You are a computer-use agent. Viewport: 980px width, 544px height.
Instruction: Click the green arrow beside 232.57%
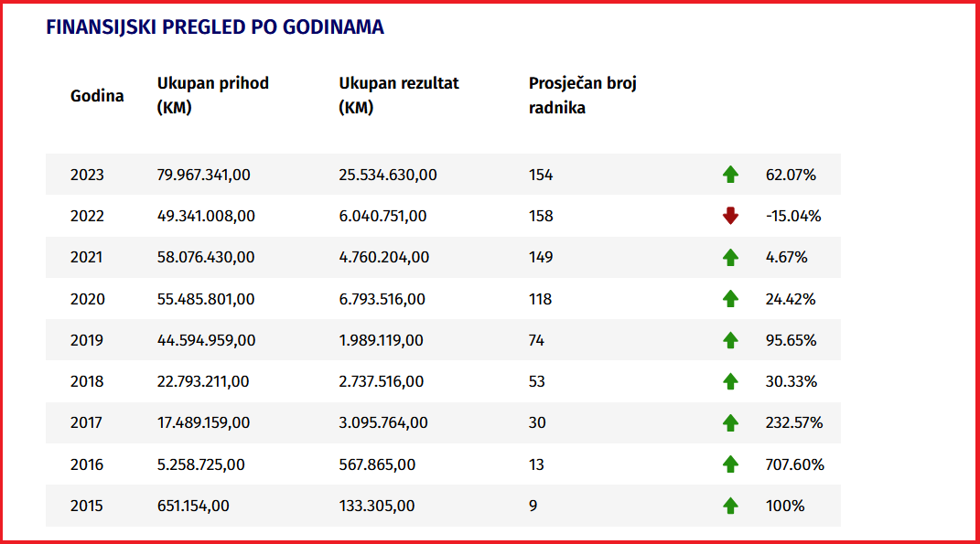pos(730,422)
